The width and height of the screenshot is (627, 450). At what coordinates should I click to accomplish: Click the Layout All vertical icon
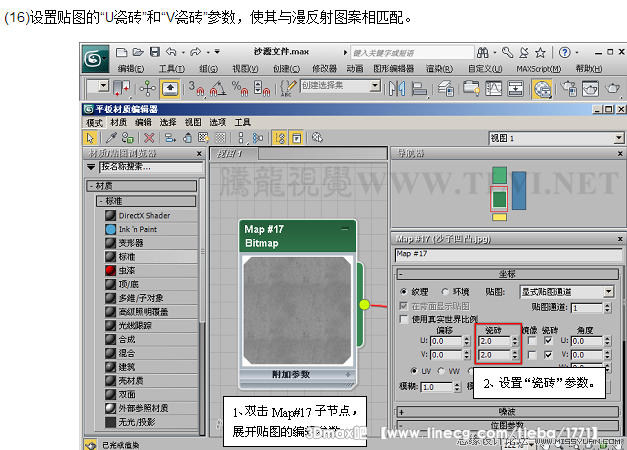[x=241, y=138]
